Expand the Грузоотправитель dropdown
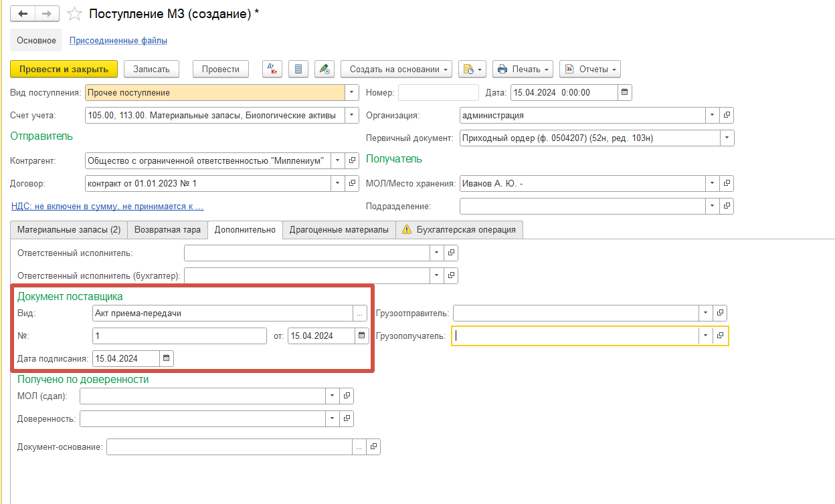835x504 pixels. tap(706, 313)
